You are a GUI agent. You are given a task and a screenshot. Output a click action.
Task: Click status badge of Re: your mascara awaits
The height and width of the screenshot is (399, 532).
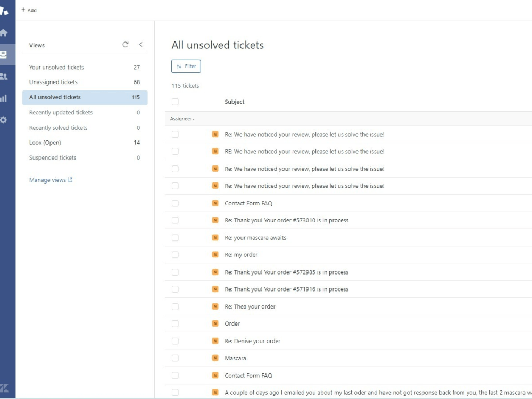pos(215,237)
